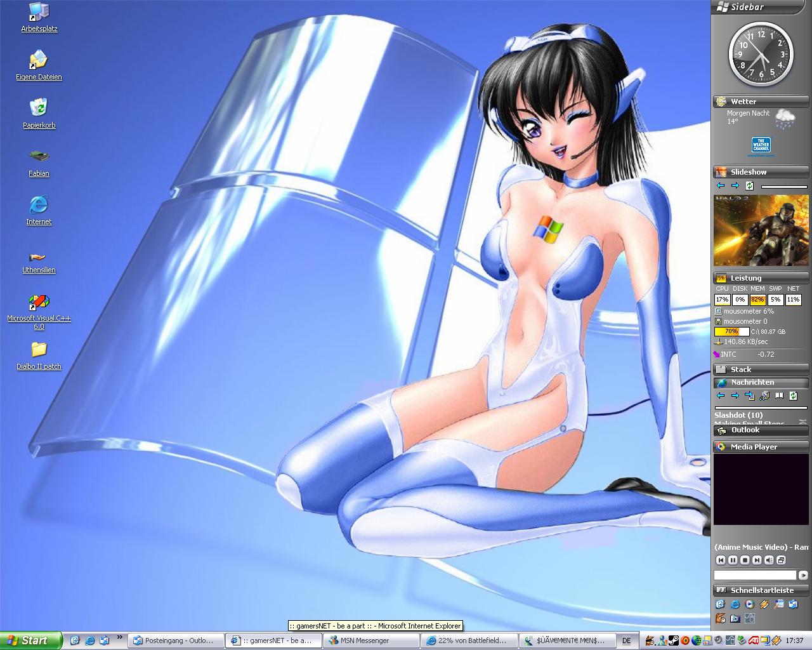This screenshot has width=812, height=650.
Task: Collapse the Nachrichten panel header
Action: point(761,382)
